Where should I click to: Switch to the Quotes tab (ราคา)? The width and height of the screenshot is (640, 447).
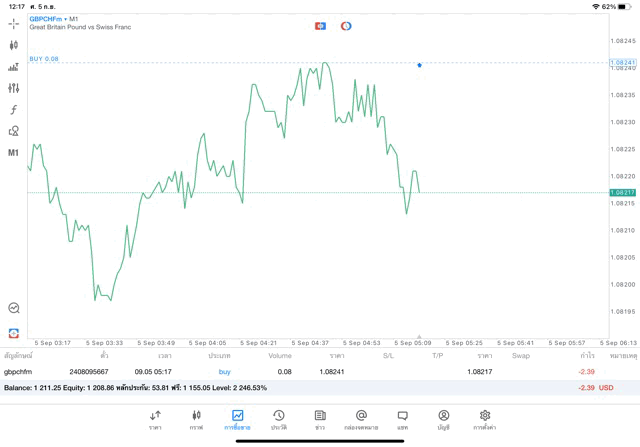pos(155,418)
